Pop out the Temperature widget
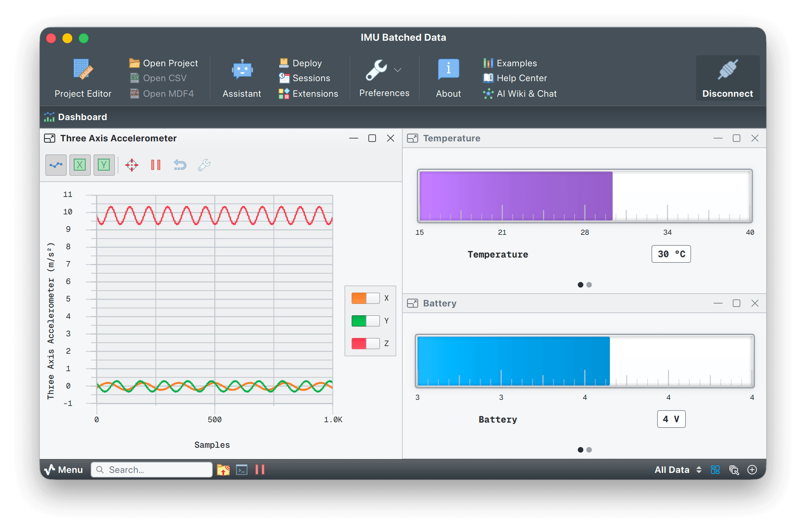Image resolution: width=806 pixels, height=532 pixels. (413, 138)
